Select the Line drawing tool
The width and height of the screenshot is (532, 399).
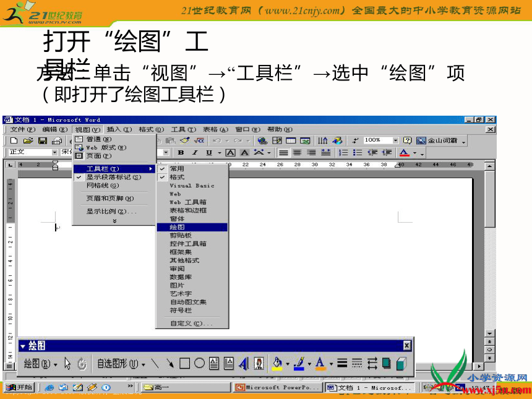pyautogui.click(x=155, y=364)
